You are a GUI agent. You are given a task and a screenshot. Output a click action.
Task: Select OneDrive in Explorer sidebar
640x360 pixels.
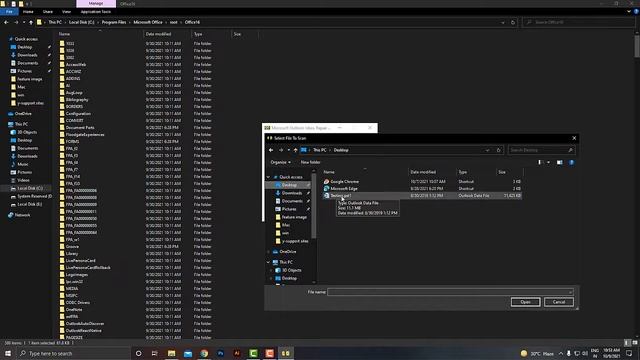(23, 114)
